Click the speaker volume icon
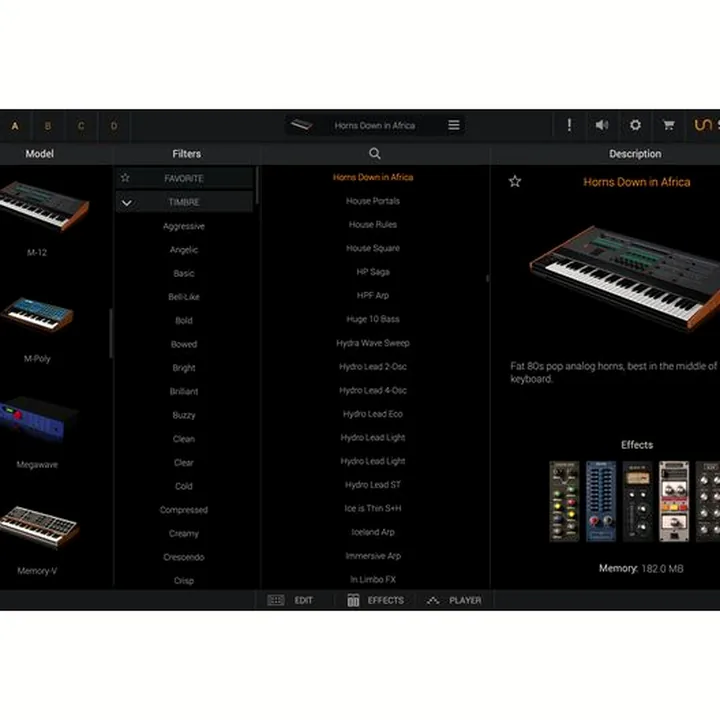 [602, 125]
